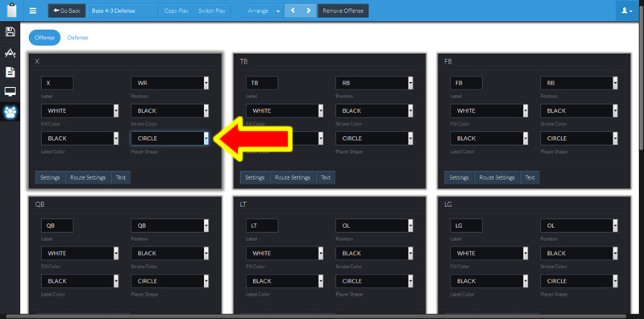Open Settings tab in X card
This screenshot has width=644, height=319.
(50, 177)
